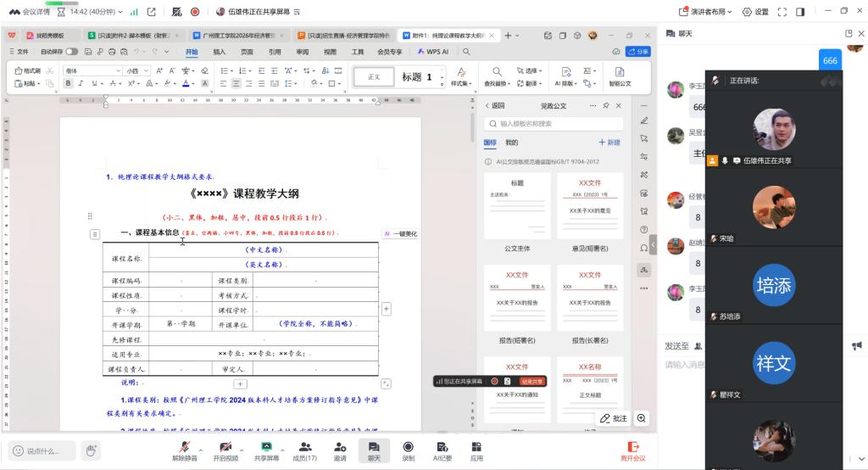This screenshot has width=868, height=470.
Task: Click the template name search field
Action: point(555,124)
